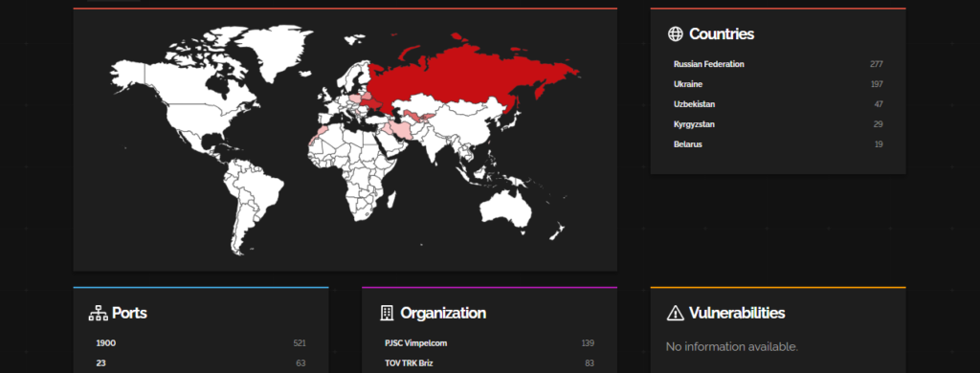Image resolution: width=980 pixels, height=373 pixels.
Task: Open the TOV TRK Briz organization entry
Action: pos(409,363)
